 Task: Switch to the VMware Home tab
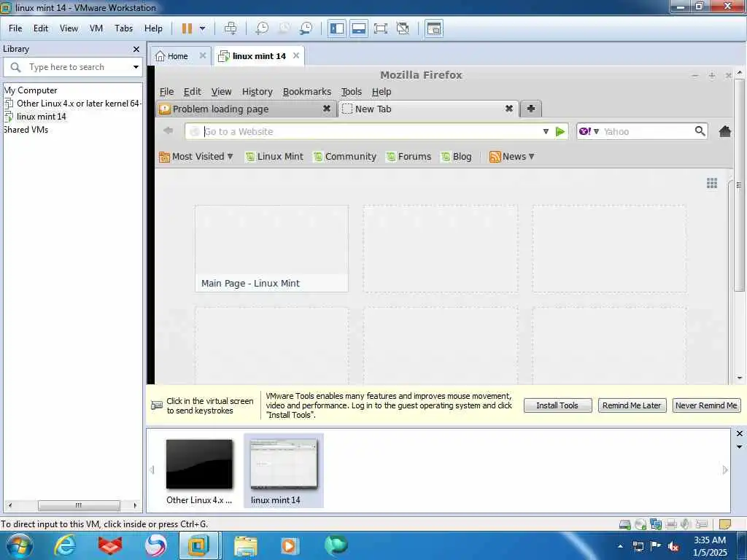[172, 56]
